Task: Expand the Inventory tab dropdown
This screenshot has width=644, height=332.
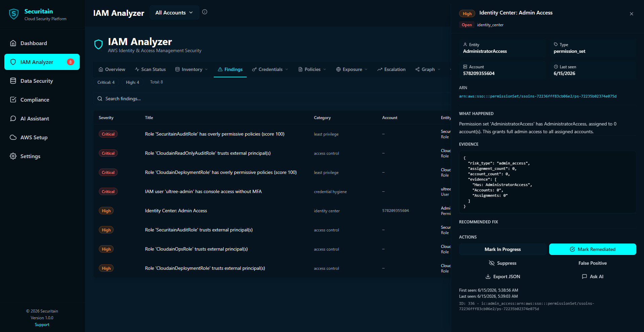Action: pyautogui.click(x=192, y=69)
